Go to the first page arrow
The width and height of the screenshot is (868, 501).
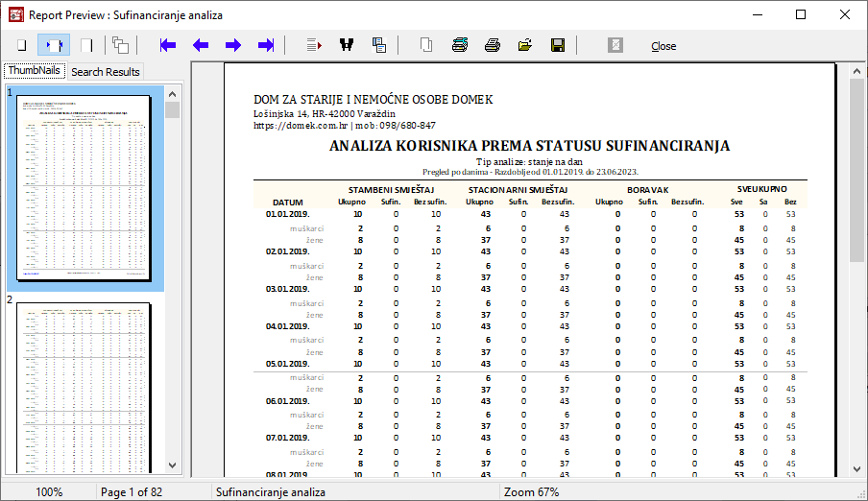click(168, 45)
